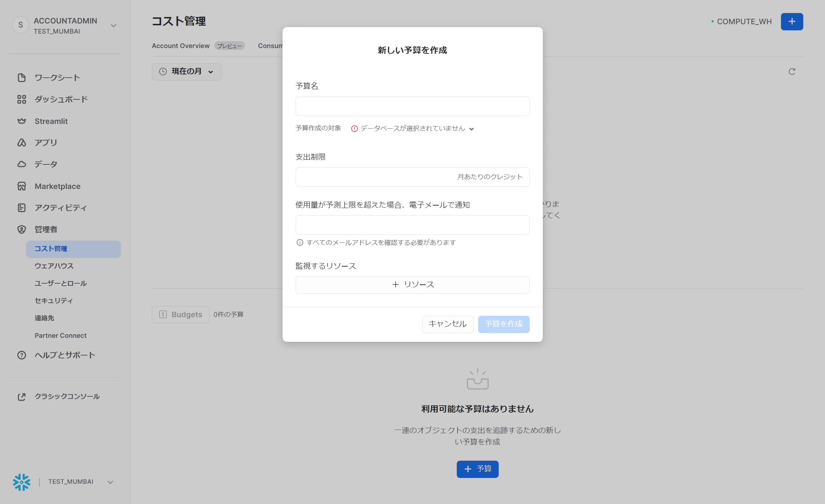The image size is (825, 504).
Task: Click the データ cloud icon
Action: (22, 164)
